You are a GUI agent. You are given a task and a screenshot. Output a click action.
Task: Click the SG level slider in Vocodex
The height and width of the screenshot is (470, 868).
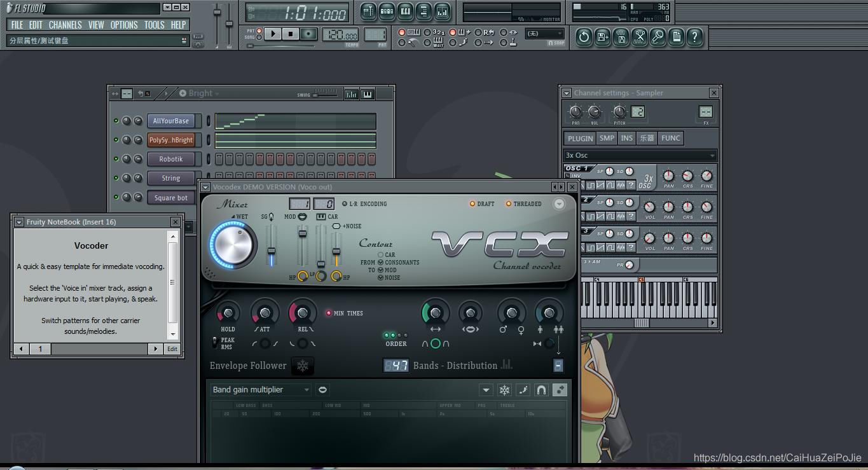(x=272, y=245)
